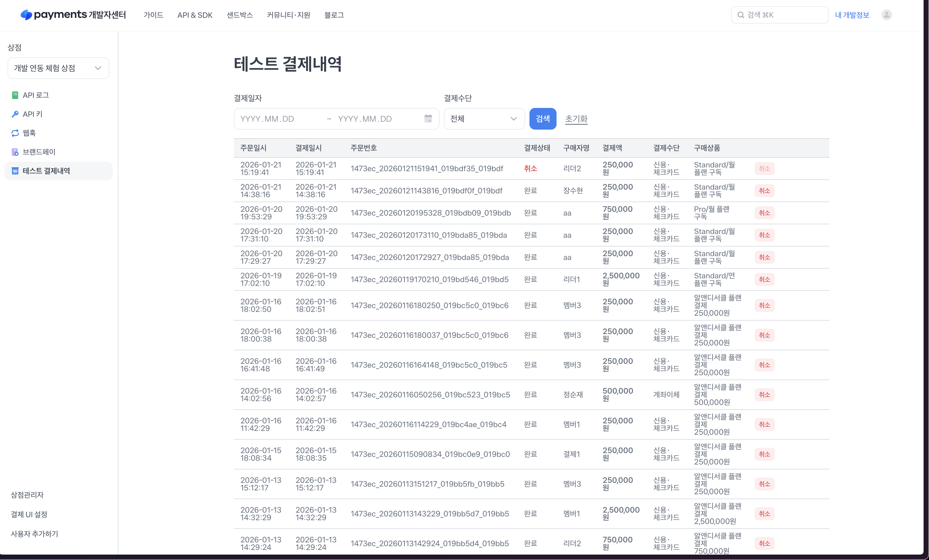The image size is (929, 560).
Task: Open the calendar date picker icon
Action: 428,119
